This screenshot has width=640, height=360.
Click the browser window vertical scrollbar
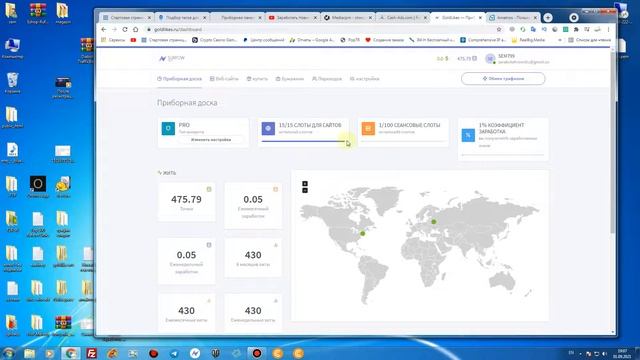click(612, 143)
